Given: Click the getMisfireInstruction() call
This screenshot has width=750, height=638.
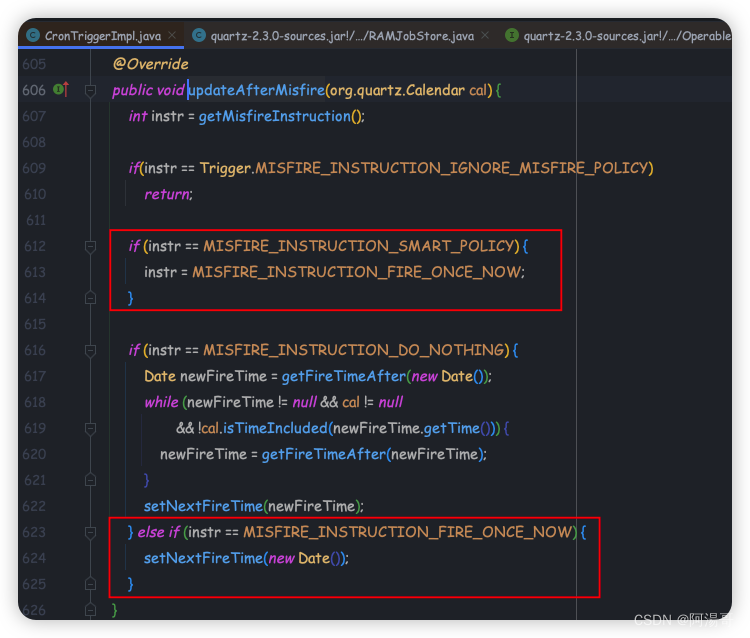Looking at the screenshot, I should pyautogui.click(x=281, y=116).
